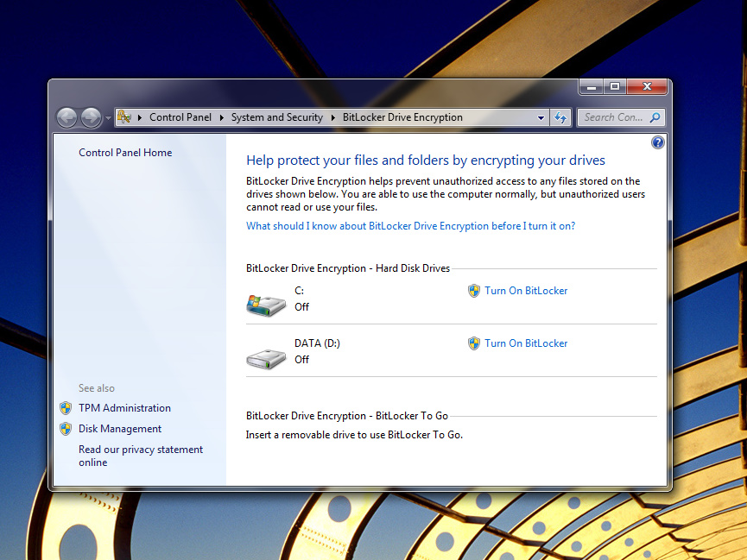Turn On BitLocker for DATA (D:)

[526, 343]
